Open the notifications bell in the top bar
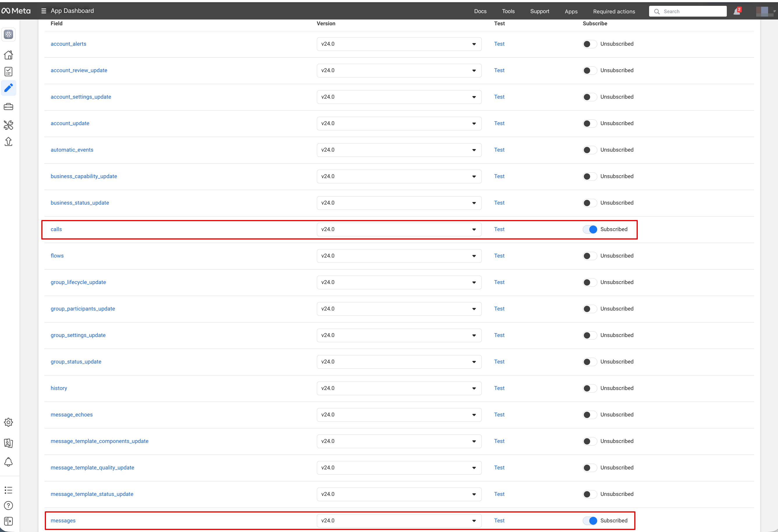This screenshot has width=778, height=532. point(737,11)
